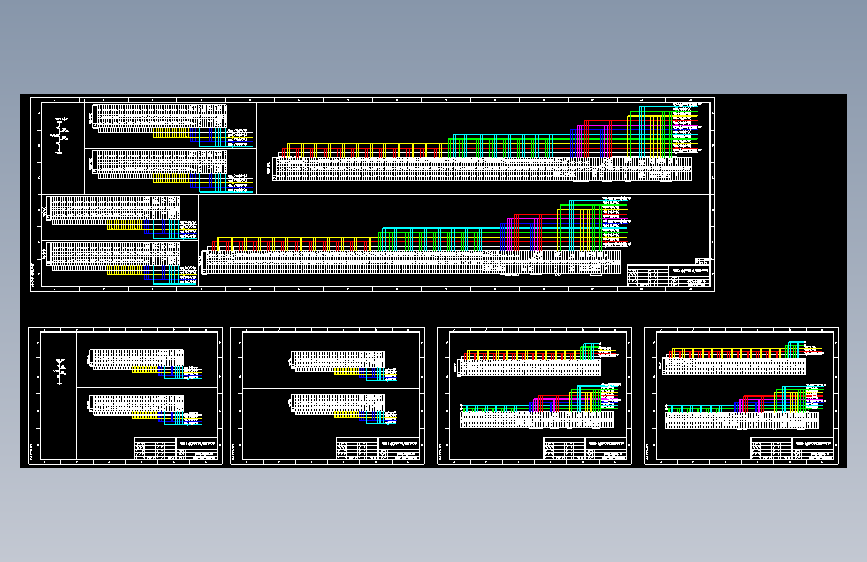The height and width of the screenshot is (562, 867).
Task: Click the title block of the rightmost bottom sheet
Action: click(792, 449)
